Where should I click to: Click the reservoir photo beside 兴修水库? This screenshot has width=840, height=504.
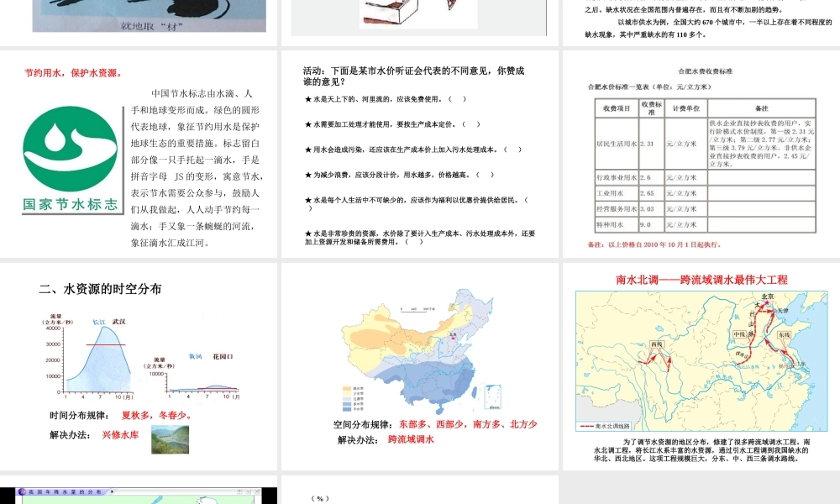170,439
